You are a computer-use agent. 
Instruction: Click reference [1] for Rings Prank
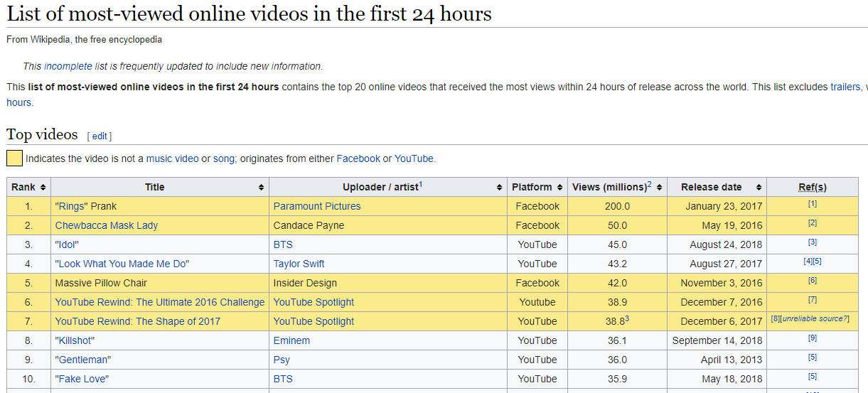(812, 205)
